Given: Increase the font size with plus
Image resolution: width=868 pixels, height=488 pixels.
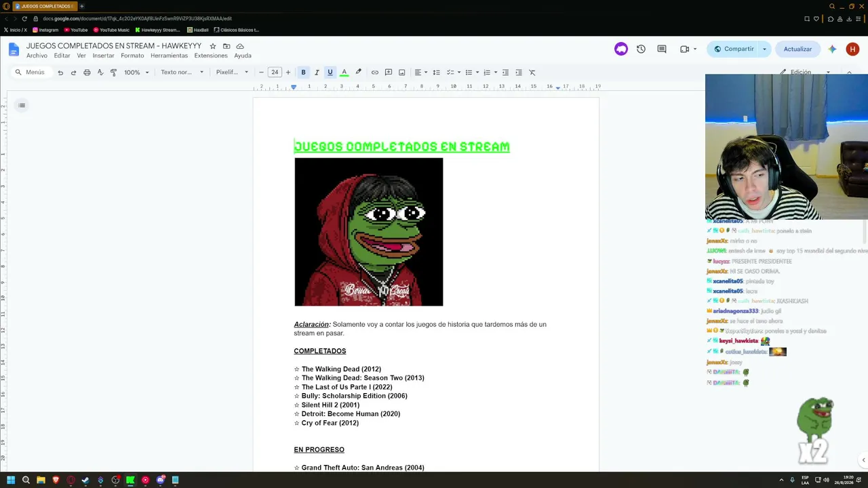Looking at the screenshot, I should point(288,73).
